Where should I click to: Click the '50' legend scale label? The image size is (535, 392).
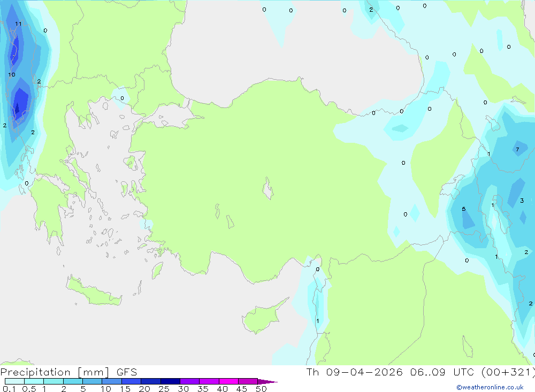(x=261, y=389)
